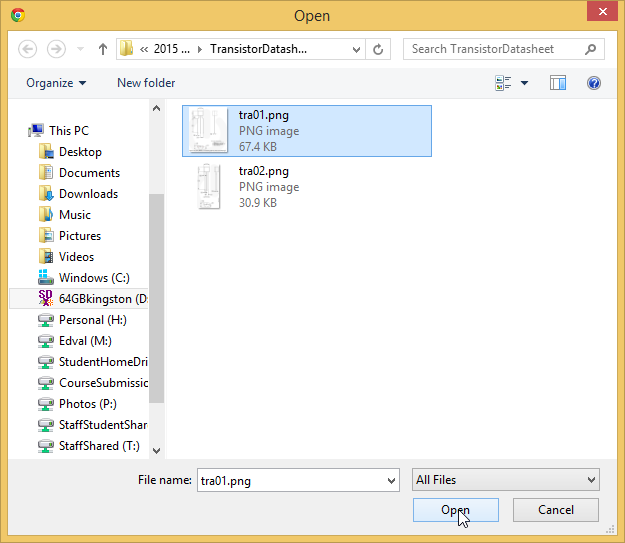Select the Downloads folder in sidebar
This screenshot has width=625, height=543.
pos(88,194)
